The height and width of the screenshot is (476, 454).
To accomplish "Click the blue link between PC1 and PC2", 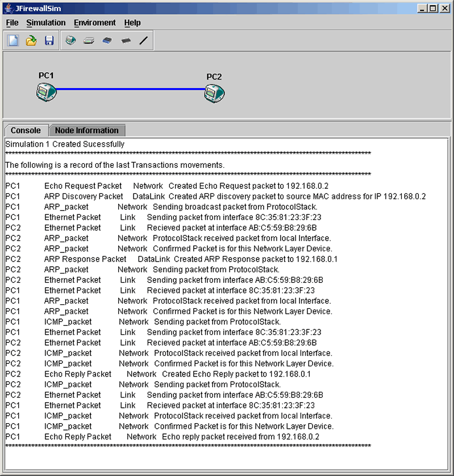I will [131, 89].
